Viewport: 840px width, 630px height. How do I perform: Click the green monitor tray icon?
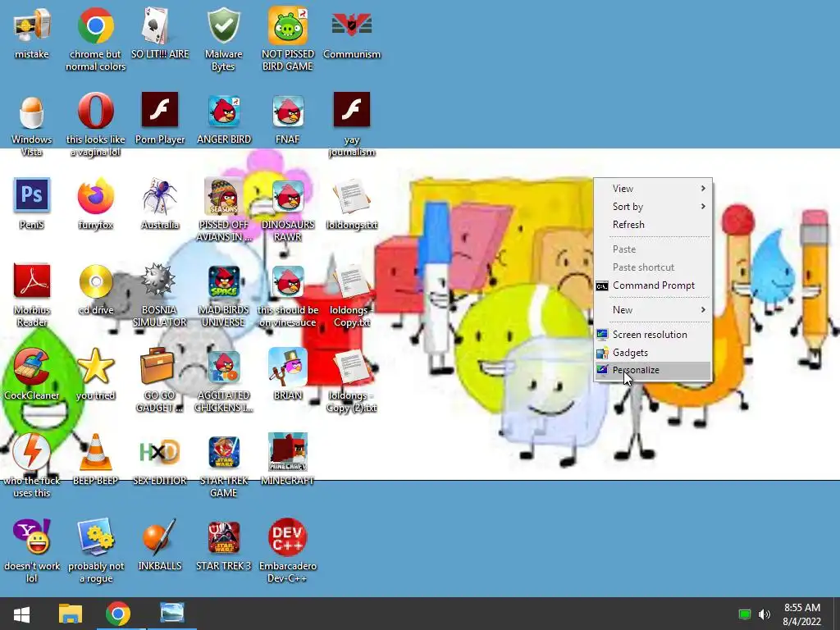745,614
